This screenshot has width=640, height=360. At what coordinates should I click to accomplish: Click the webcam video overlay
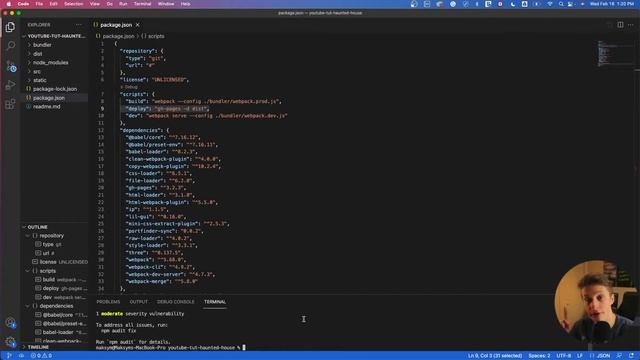pyautogui.click(x=596, y=302)
